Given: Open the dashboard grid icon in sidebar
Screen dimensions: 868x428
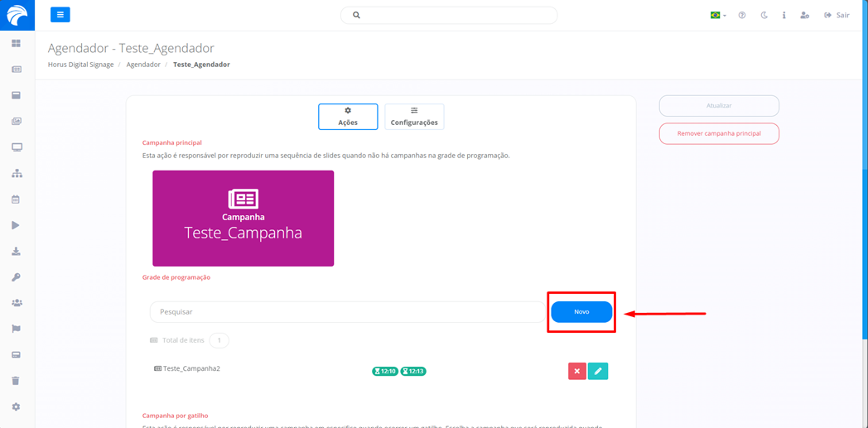Looking at the screenshot, I should coord(17,43).
